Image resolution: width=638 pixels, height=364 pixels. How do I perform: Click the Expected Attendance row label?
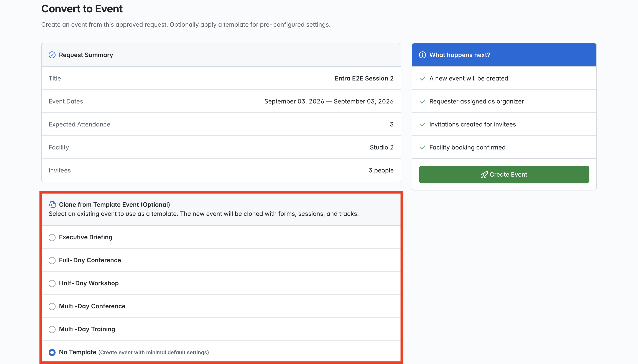click(x=79, y=125)
